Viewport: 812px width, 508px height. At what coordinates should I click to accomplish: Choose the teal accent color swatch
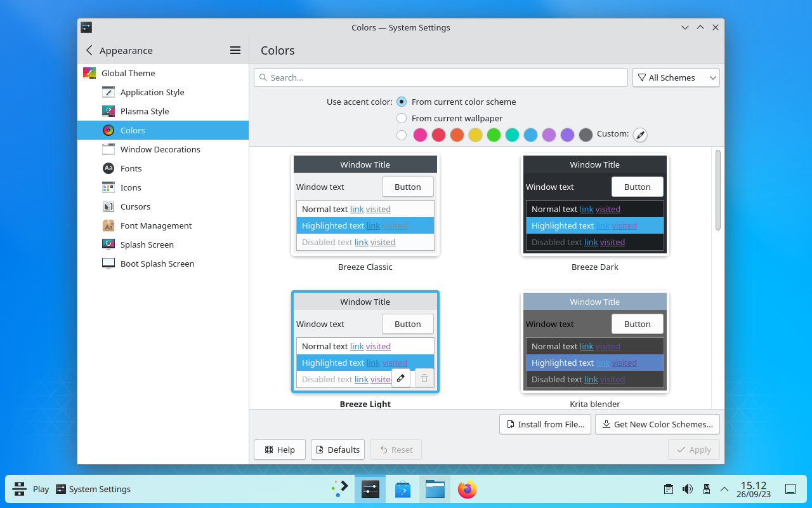click(x=512, y=135)
